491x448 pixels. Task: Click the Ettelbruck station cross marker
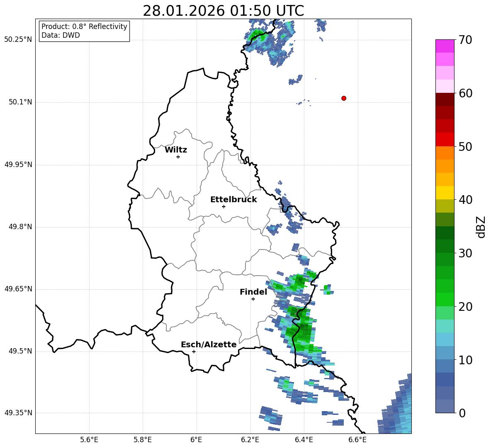224,206
